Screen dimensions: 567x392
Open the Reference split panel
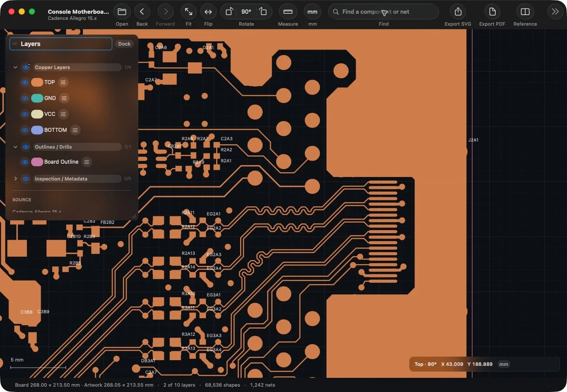[x=525, y=12]
